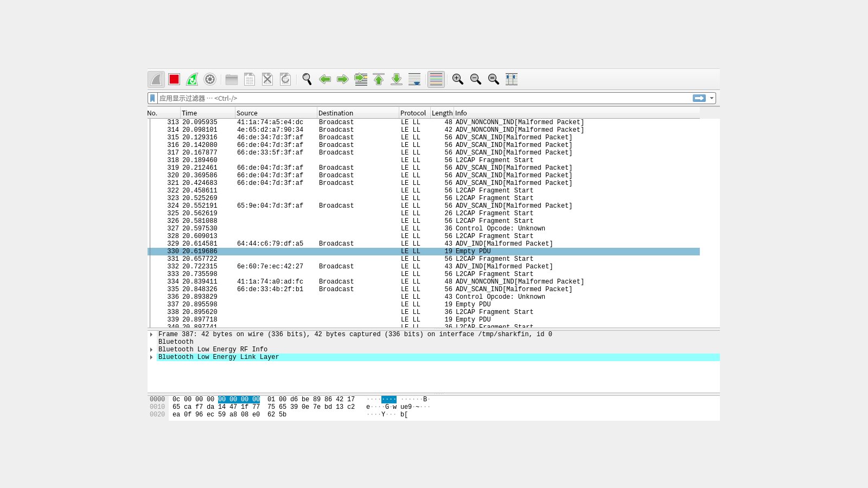Screen dimensions: 868x488
Task: Expand the Frame 387 details row
Action: 151,335
